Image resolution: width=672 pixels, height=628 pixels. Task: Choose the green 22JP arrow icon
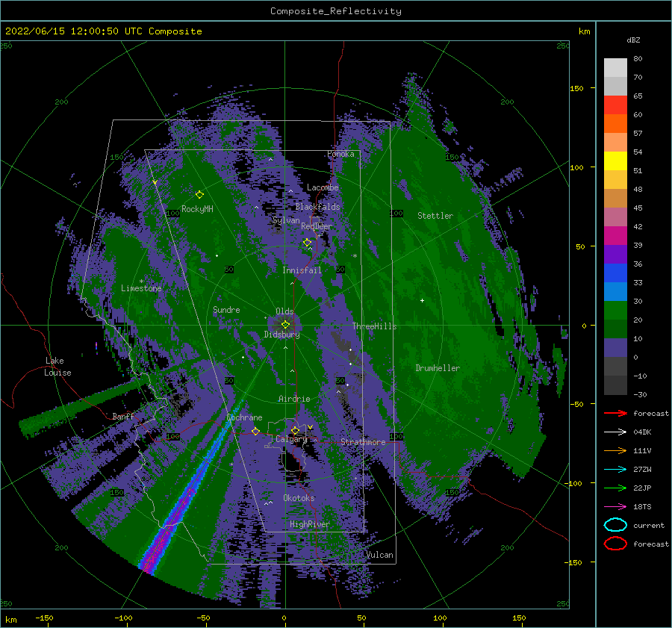[x=615, y=488]
